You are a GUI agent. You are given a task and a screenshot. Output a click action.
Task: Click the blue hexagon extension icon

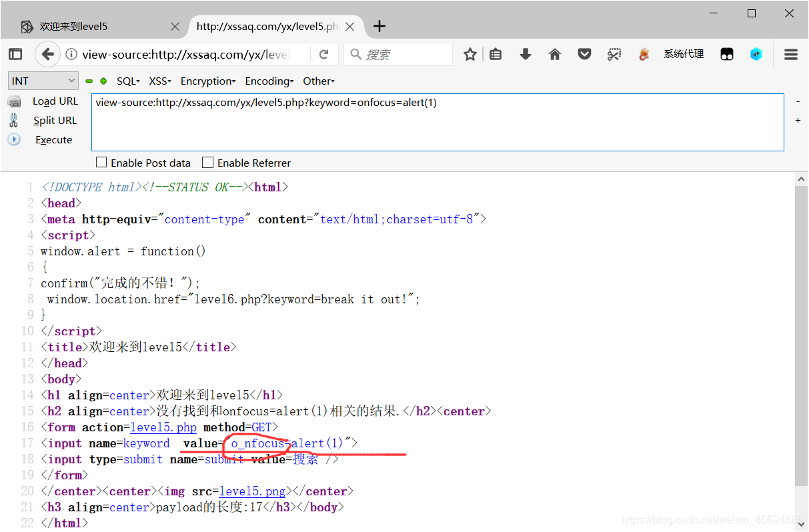(756, 55)
